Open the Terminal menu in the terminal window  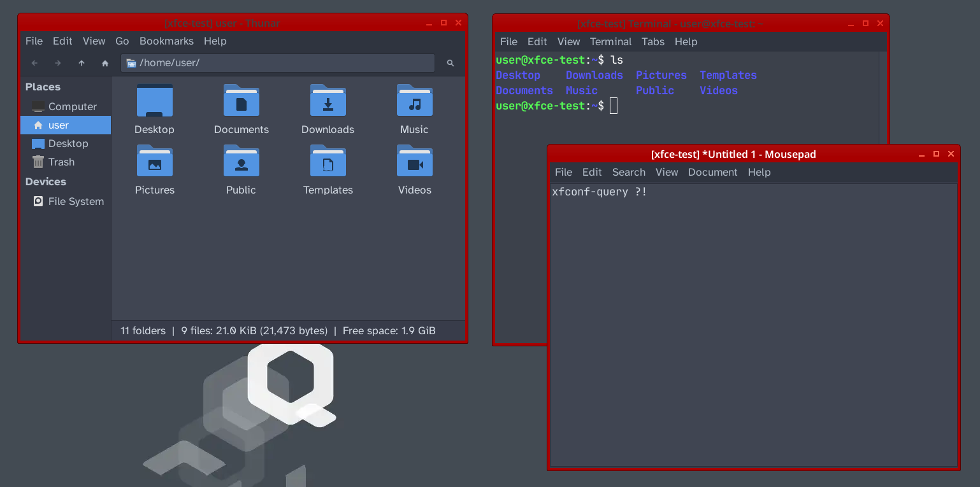point(610,42)
